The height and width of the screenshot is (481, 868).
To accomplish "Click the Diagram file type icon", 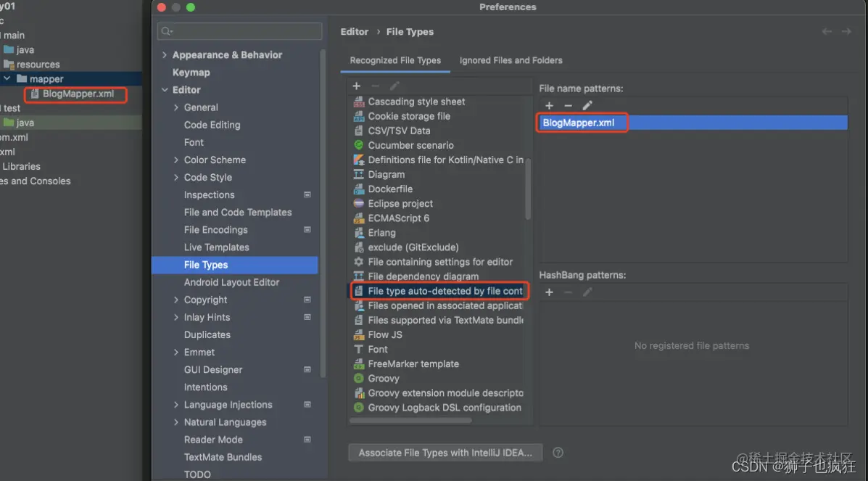I will (359, 174).
